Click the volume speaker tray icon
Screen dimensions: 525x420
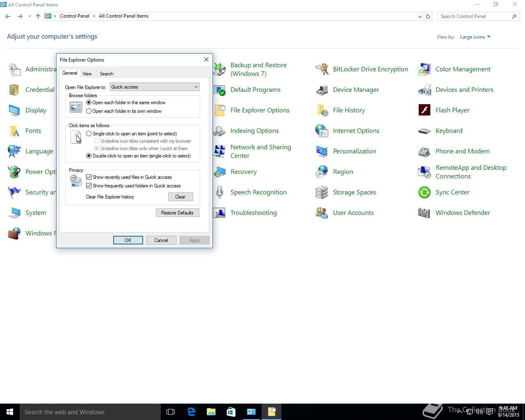coord(479,412)
